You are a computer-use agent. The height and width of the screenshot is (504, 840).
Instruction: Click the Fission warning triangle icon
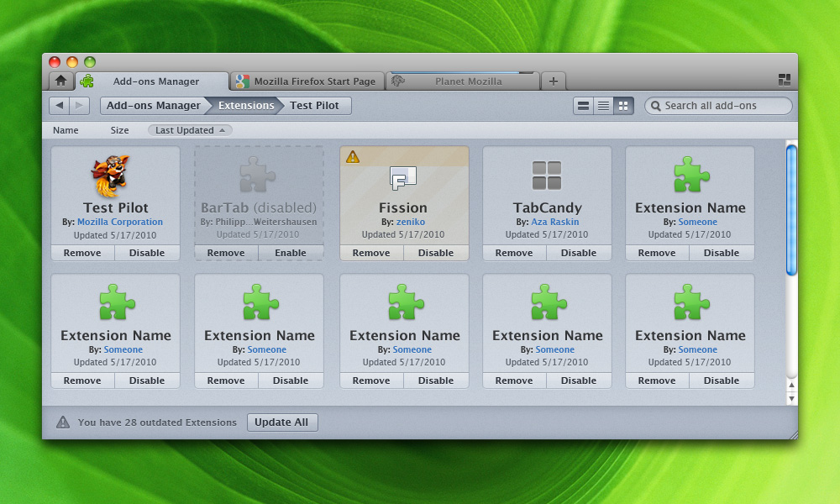coord(353,156)
